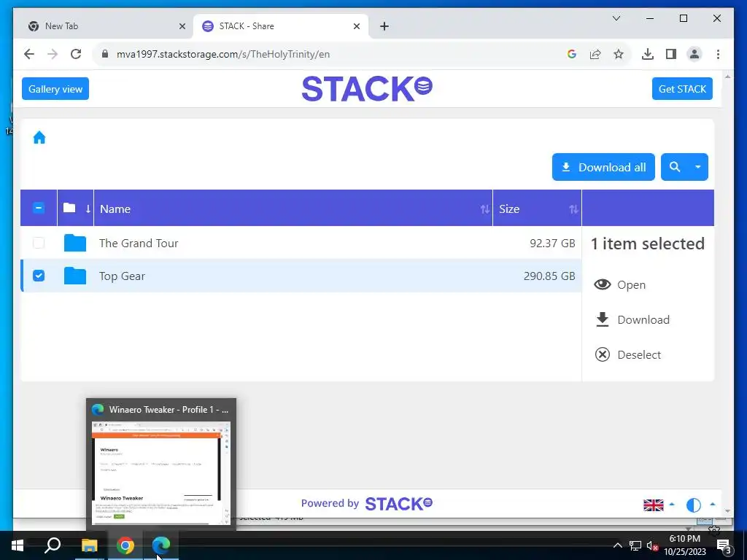Open The Grand Tour folder name
Screen dimensions: 747x560
(139, 243)
